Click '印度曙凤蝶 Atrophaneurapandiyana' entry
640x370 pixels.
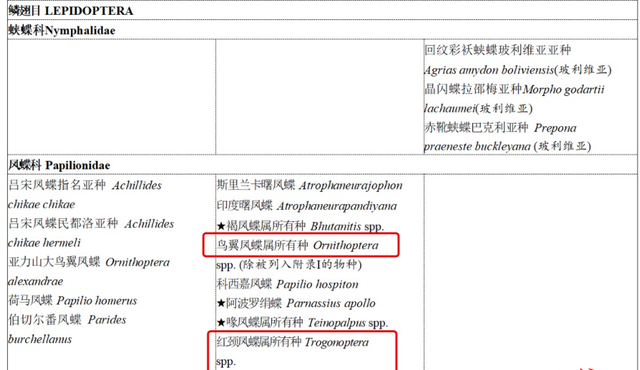(307, 206)
